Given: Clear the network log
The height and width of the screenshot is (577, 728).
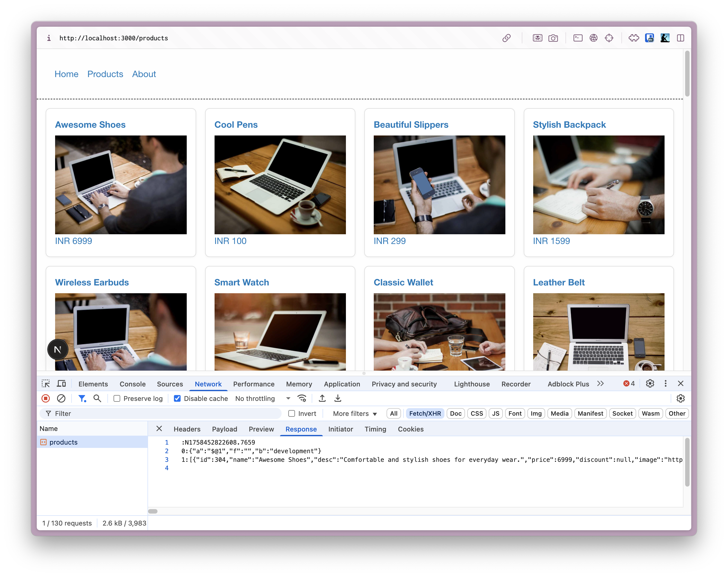Looking at the screenshot, I should 61,398.
